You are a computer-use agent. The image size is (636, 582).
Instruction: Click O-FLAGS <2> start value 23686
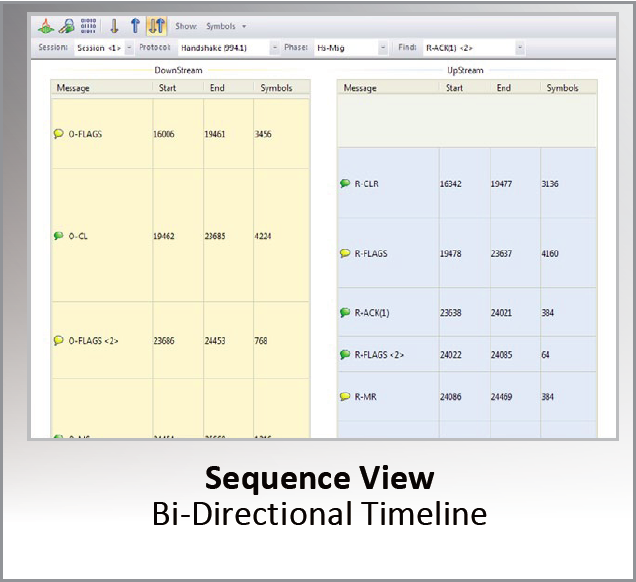tap(164, 341)
